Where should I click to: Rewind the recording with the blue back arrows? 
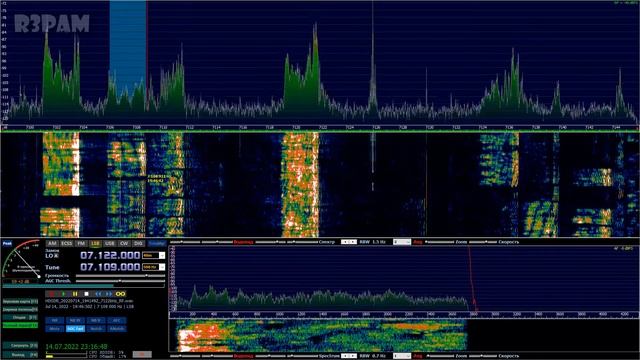[98, 294]
